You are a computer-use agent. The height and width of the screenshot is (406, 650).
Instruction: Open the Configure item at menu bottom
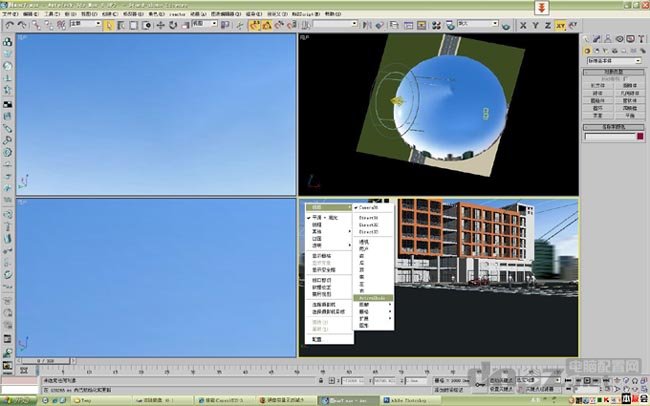[x=316, y=339]
